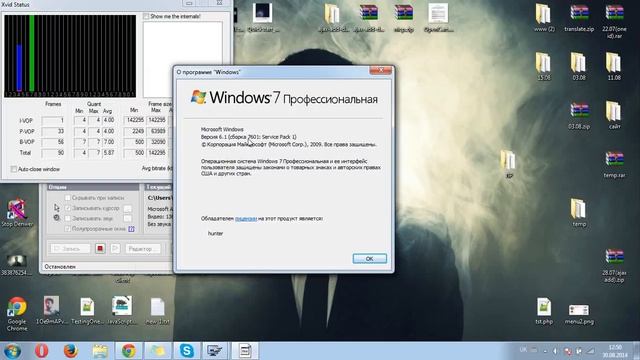The height and width of the screenshot is (360, 640).
Task: Open the folder window taskbar button
Action: (x=158, y=351)
